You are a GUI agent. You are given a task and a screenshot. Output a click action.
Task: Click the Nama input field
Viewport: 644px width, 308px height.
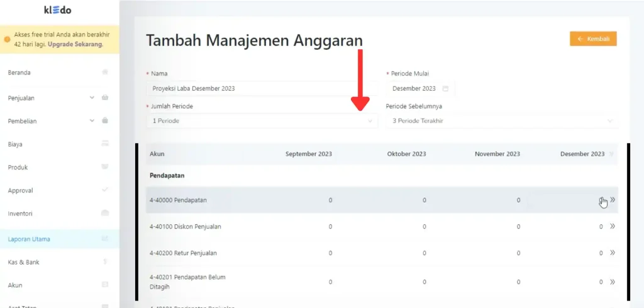point(262,88)
